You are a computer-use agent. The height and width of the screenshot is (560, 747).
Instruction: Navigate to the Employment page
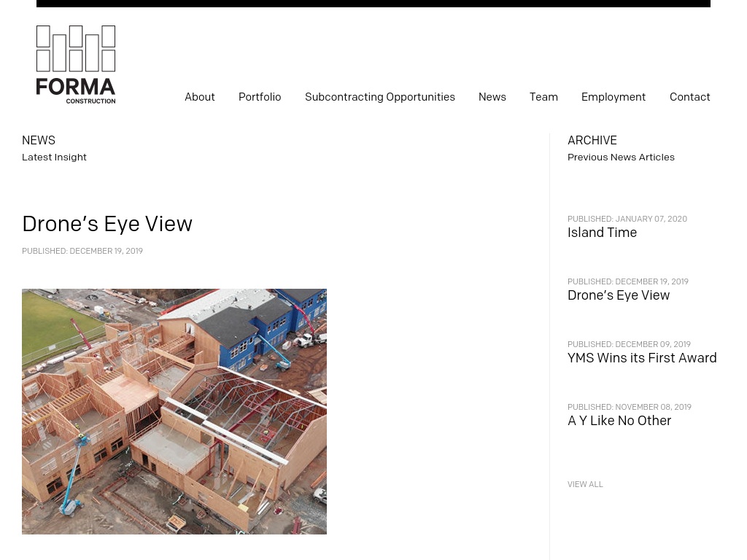pos(614,97)
